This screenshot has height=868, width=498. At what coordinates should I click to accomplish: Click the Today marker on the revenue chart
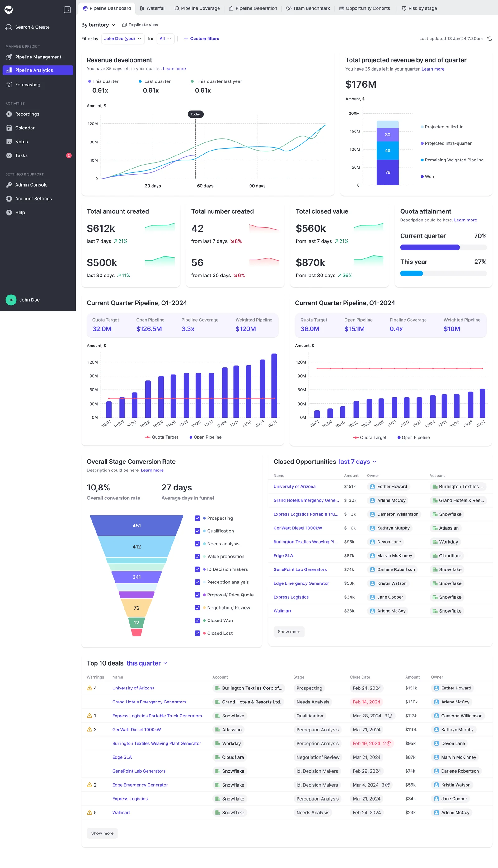tap(196, 114)
